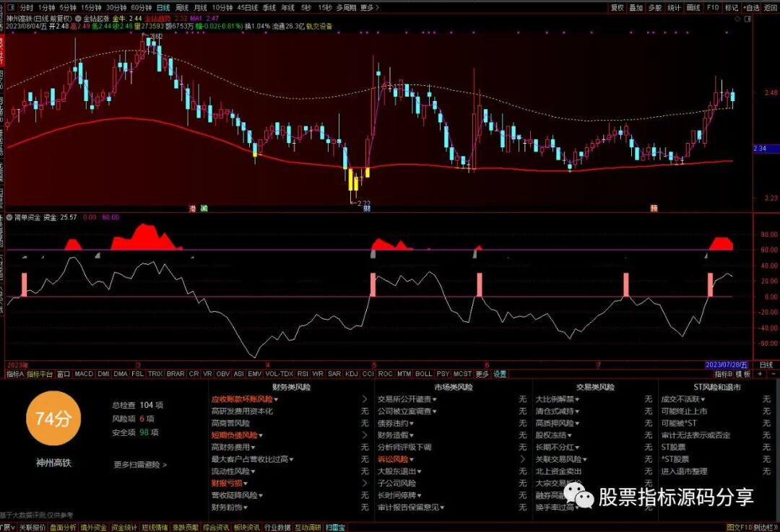Screen dimensions: 780x532
Task: Switch to 月线 monthly chart
Action: [200, 7]
